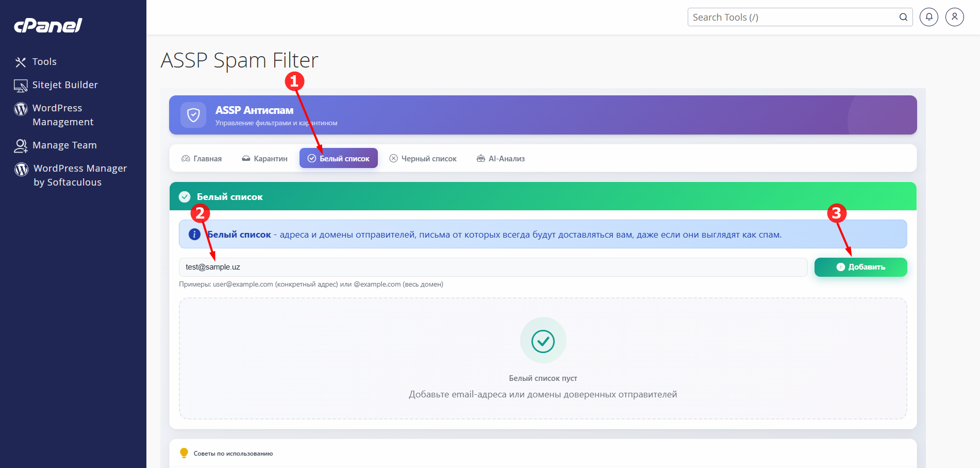Viewport: 980px width, 468px height.
Task: Click the ASSP shield icon
Action: [193, 115]
